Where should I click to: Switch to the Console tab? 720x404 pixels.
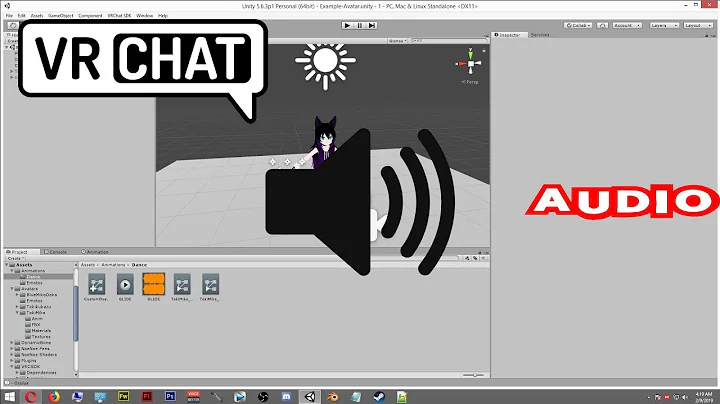click(x=56, y=252)
